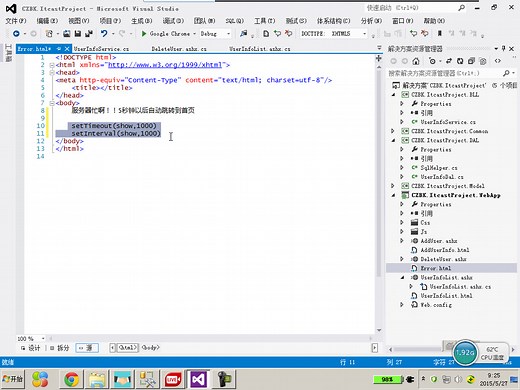Click Sync with Active Document icon

pos(449,61)
